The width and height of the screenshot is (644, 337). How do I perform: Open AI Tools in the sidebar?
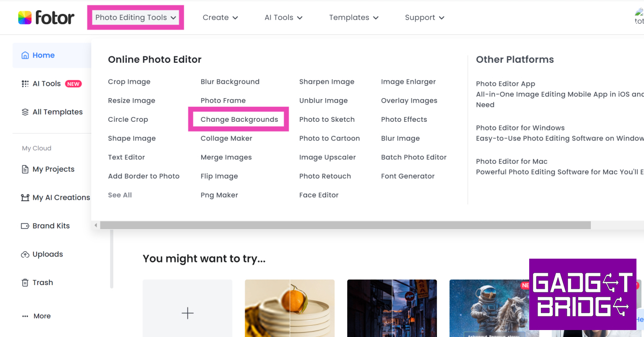pos(47,84)
